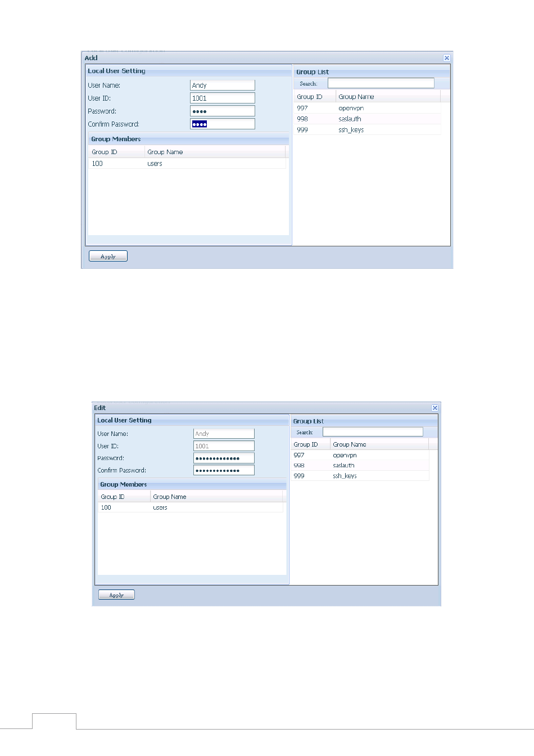Focus the User Name field in Add dialog
This screenshot has width=534, height=756.
click(223, 85)
